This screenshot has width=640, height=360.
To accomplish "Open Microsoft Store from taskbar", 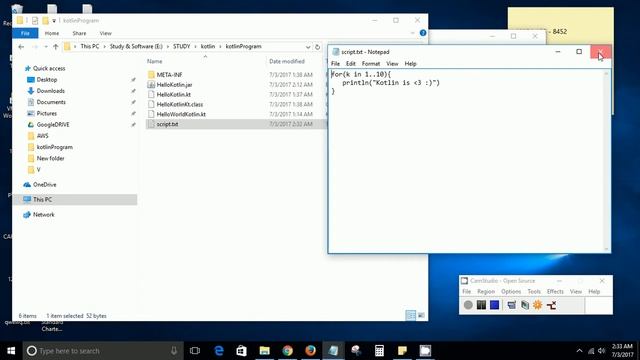I will 242,351.
